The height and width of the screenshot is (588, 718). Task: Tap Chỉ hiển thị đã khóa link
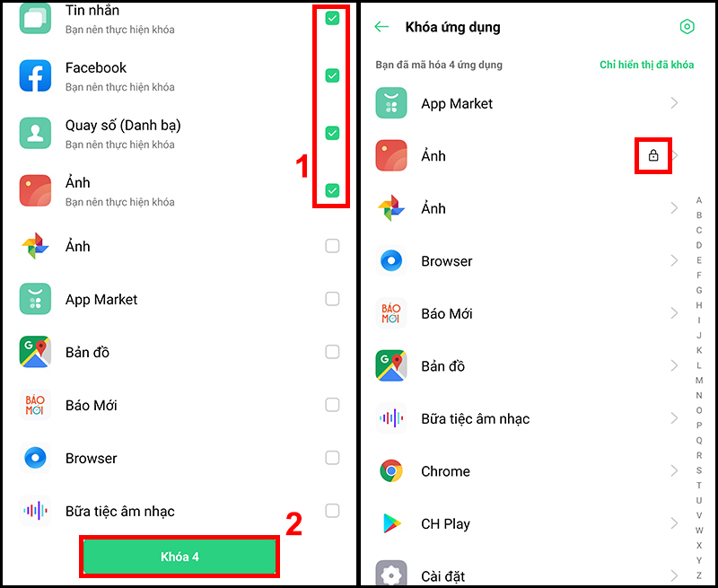click(x=646, y=65)
